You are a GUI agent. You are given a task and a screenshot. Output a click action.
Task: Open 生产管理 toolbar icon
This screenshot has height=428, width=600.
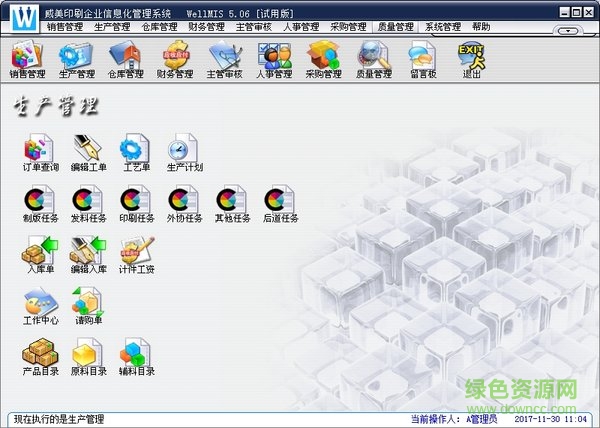[77, 59]
